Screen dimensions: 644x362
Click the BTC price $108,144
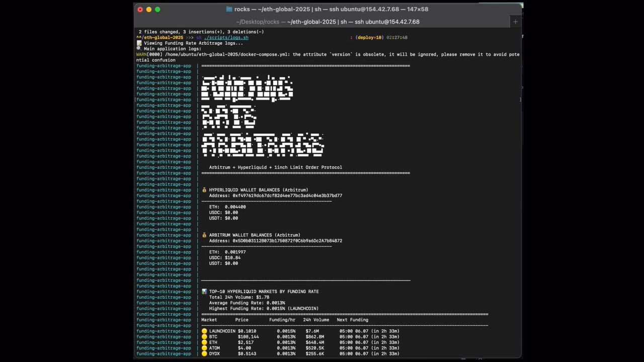[x=249, y=337]
